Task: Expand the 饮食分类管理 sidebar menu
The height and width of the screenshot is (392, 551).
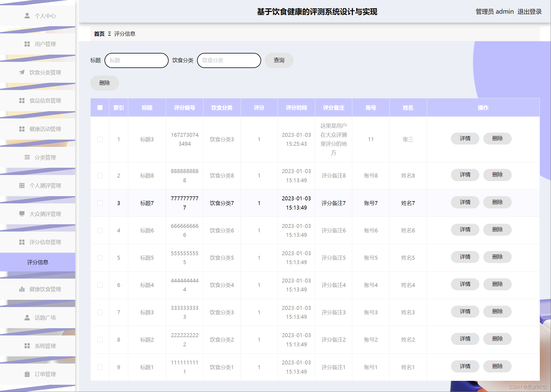Action: (x=38, y=72)
